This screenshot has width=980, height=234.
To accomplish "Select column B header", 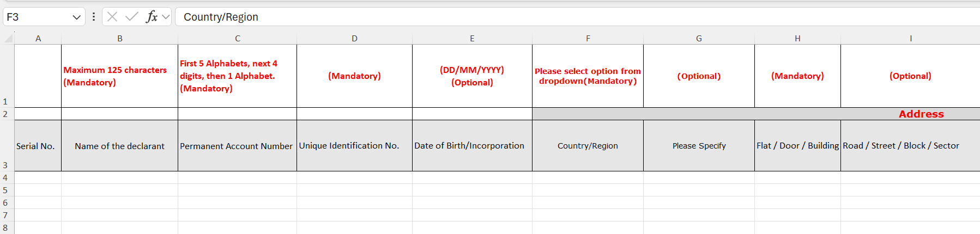I will point(120,39).
